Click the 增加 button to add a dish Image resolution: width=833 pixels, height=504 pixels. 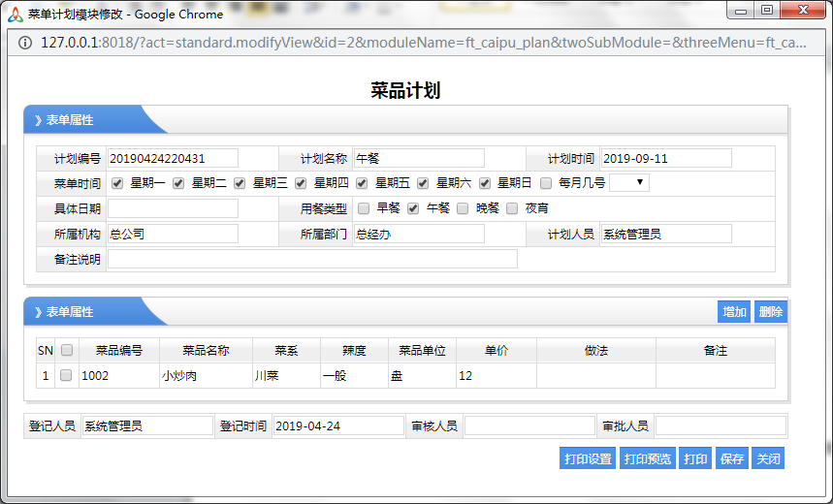click(x=734, y=311)
